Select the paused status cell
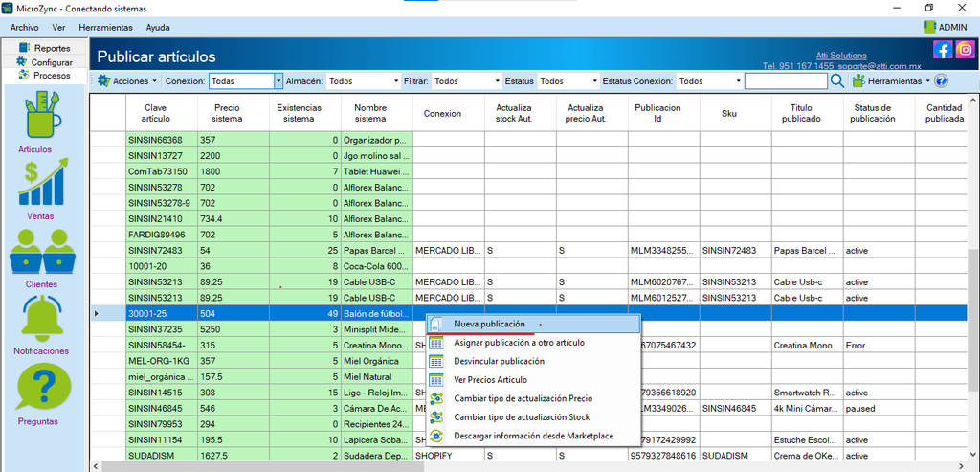The image size is (980, 472). click(879, 408)
